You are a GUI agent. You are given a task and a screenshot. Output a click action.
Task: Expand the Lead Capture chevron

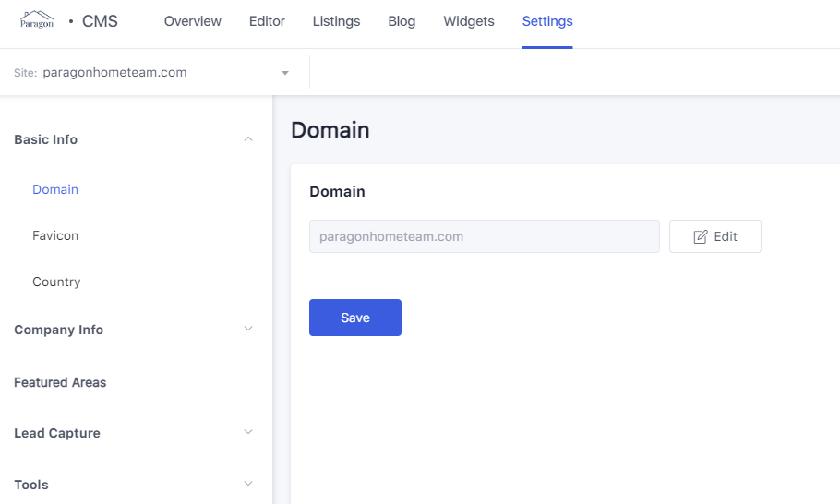(248, 432)
